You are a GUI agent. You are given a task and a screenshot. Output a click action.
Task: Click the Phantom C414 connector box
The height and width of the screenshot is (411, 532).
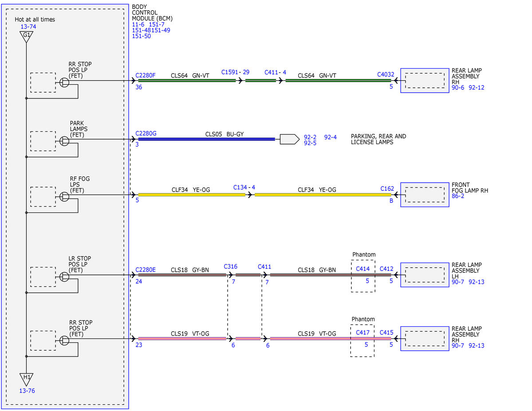click(x=363, y=276)
